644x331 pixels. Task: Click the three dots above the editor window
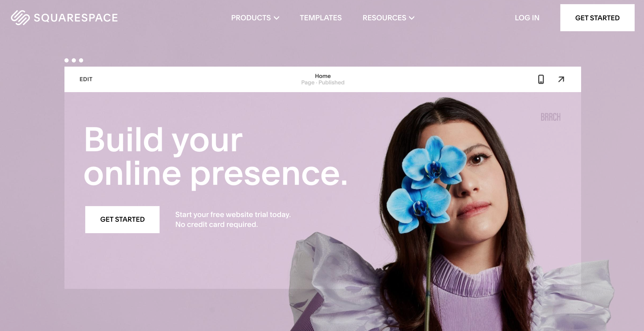[x=74, y=60]
